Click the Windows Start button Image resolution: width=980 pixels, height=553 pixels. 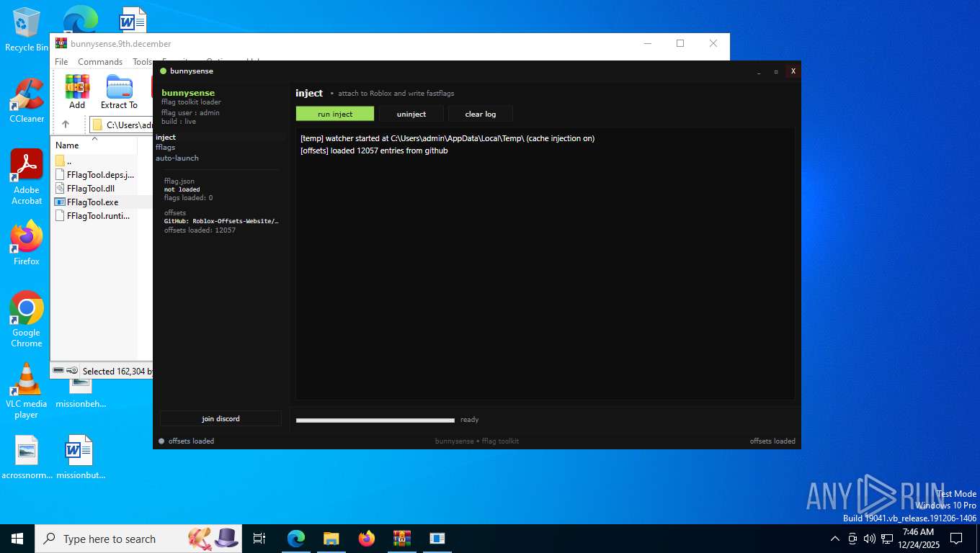point(17,539)
